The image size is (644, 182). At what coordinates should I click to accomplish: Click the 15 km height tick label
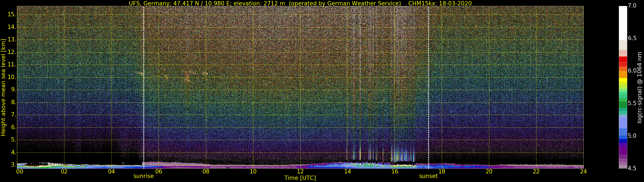(x=12, y=15)
